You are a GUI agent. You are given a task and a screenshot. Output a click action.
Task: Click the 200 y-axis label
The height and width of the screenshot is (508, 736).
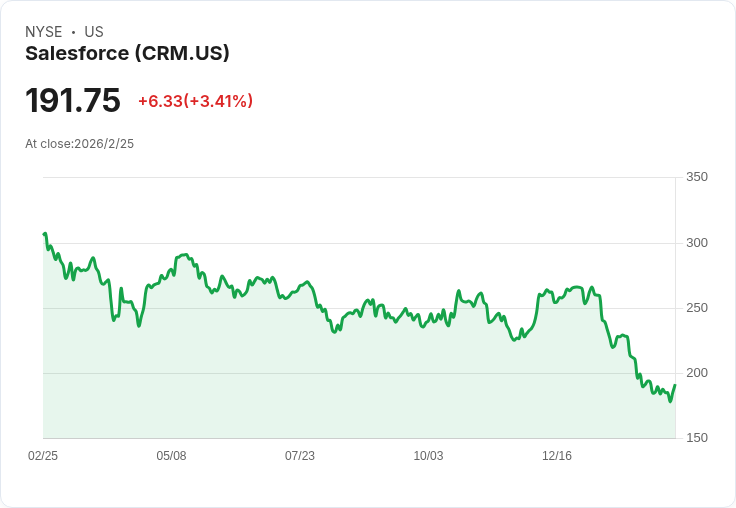click(x=697, y=373)
